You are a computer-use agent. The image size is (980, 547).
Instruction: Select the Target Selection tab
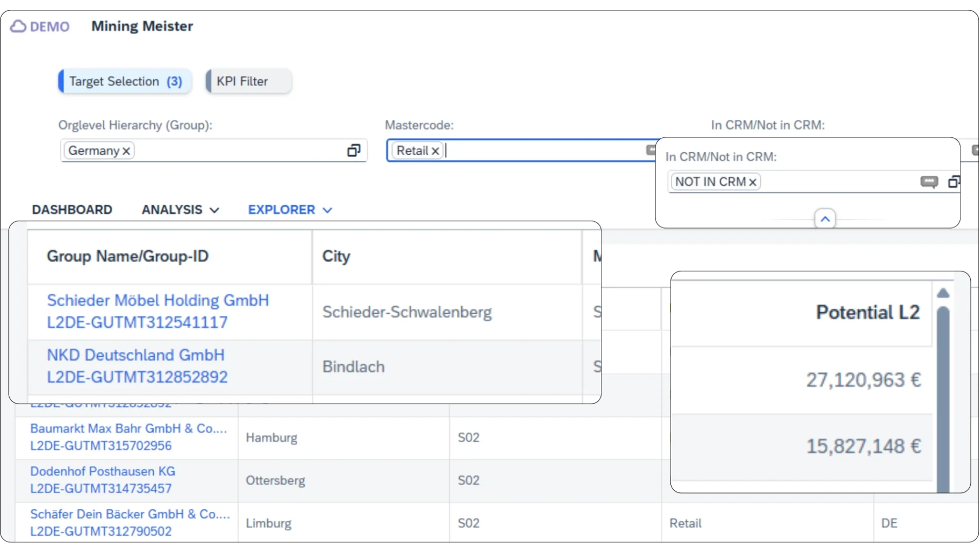click(125, 82)
